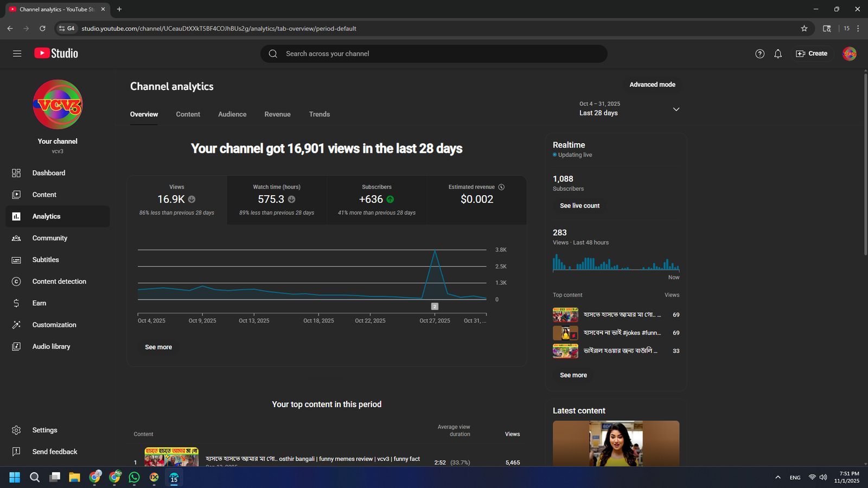The height and width of the screenshot is (488, 868).
Task: Open the Help question mark icon
Action: pos(759,54)
